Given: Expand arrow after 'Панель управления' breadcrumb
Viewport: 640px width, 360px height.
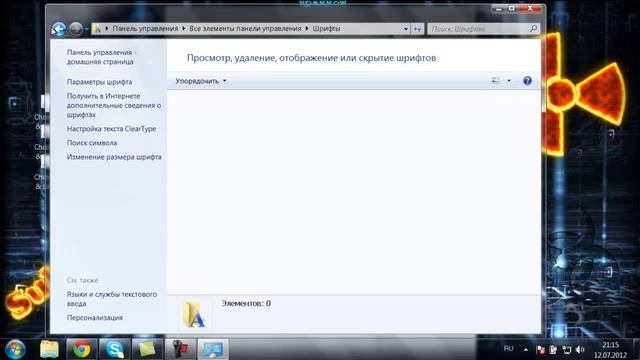Looking at the screenshot, I should (184, 29).
